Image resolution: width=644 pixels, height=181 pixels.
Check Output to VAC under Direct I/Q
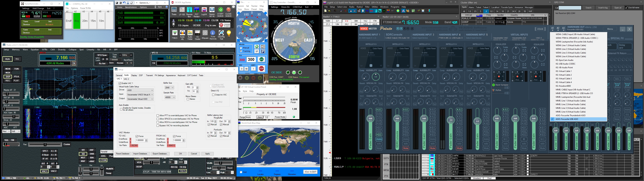[x=213, y=95]
